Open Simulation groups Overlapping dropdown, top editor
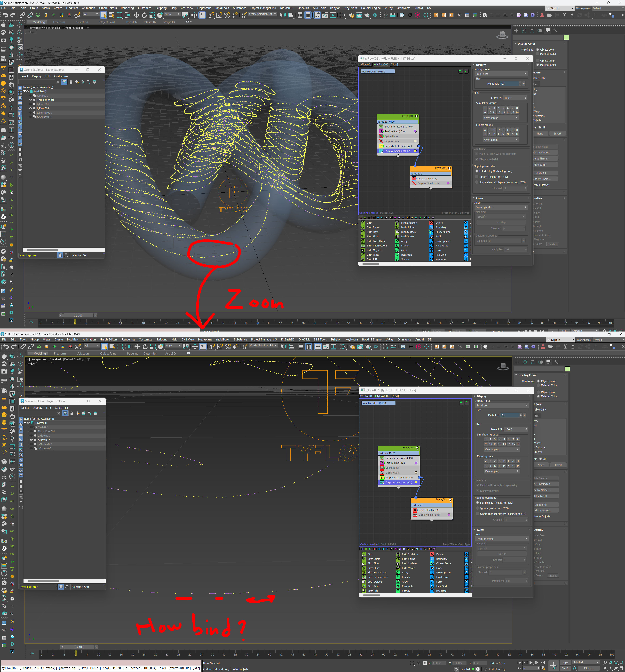This screenshot has height=672, width=625. pos(501,118)
